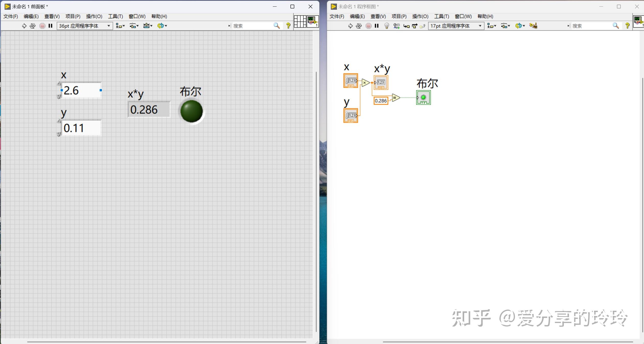The image size is (644, 344).
Task: Click the Step Into debugging icon
Action: tap(407, 26)
